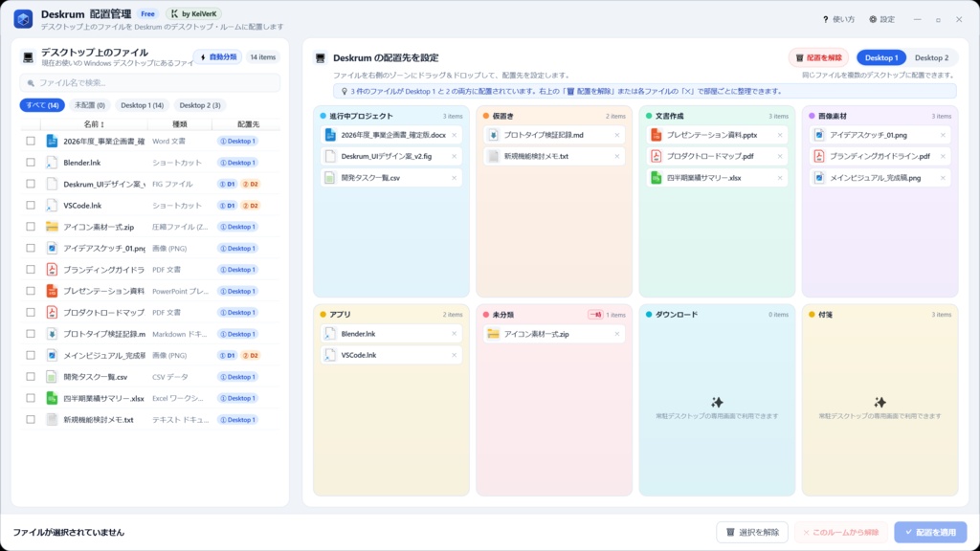Click the このルームから解除 button
The height and width of the screenshot is (551, 980).
point(842,532)
